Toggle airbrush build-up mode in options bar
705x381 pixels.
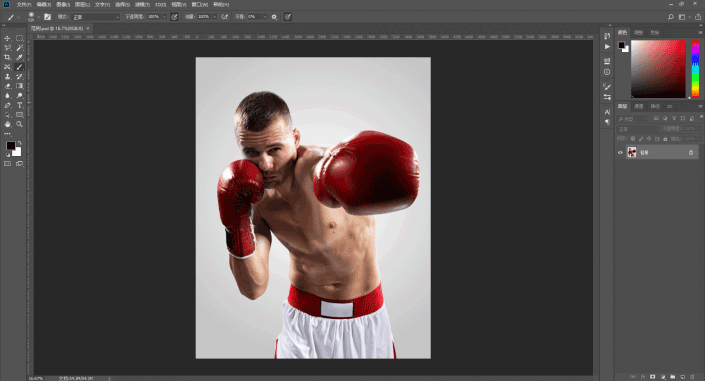224,17
